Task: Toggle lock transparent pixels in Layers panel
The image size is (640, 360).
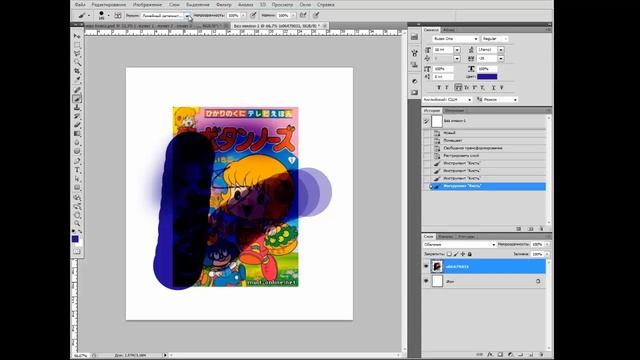Action: (x=449, y=254)
